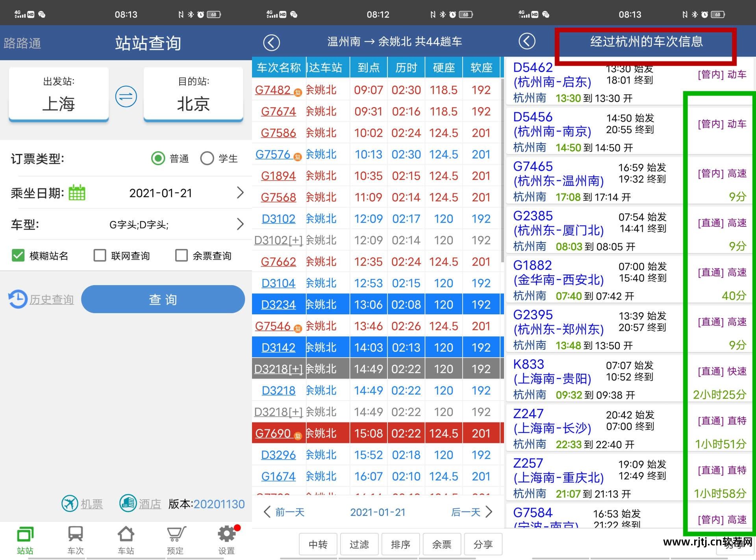Image resolution: width=756 pixels, height=560 pixels.
Task: Choose destination station 北京 field
Action: 193,94
